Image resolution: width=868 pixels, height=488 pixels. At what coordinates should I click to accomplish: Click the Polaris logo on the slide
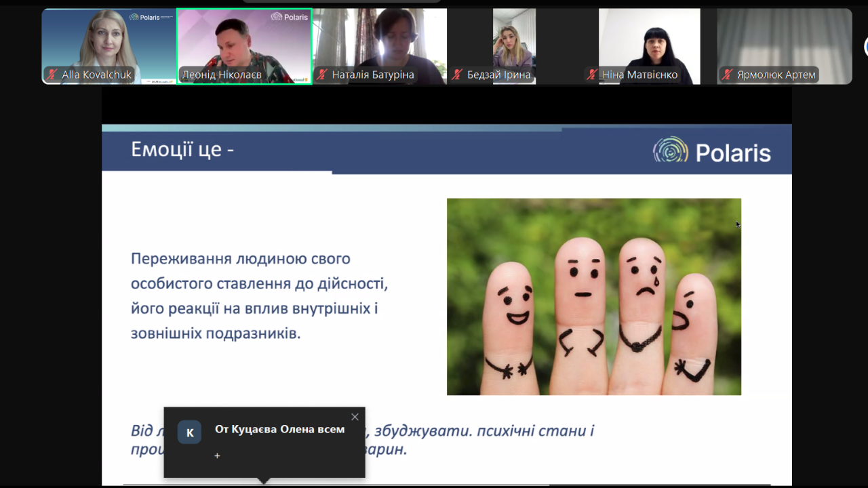(712, 150)
